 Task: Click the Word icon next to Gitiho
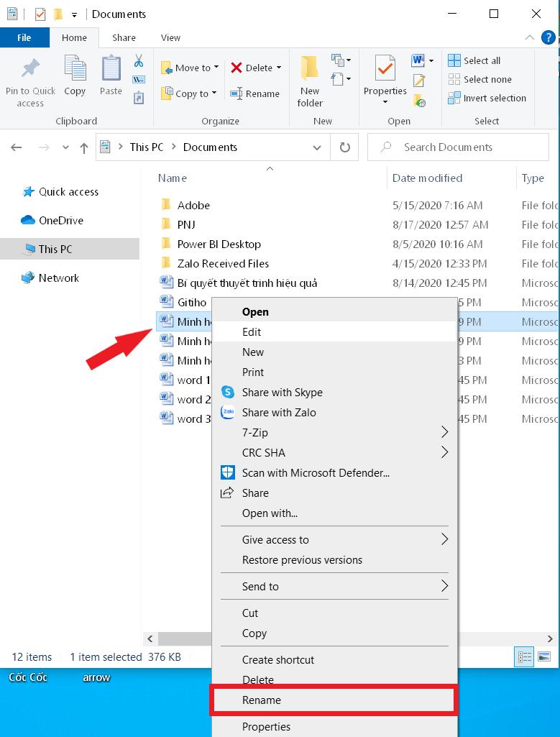(166, 302)
